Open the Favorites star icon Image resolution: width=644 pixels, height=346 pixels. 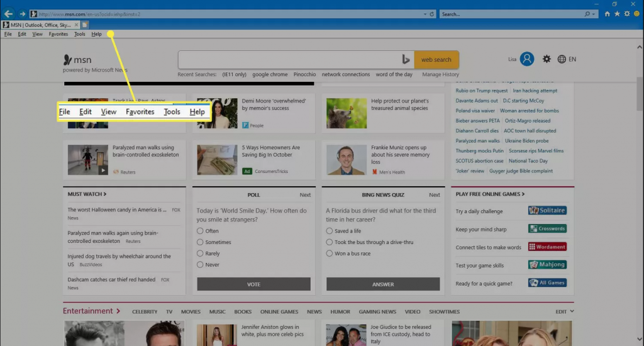click(617, 14)
